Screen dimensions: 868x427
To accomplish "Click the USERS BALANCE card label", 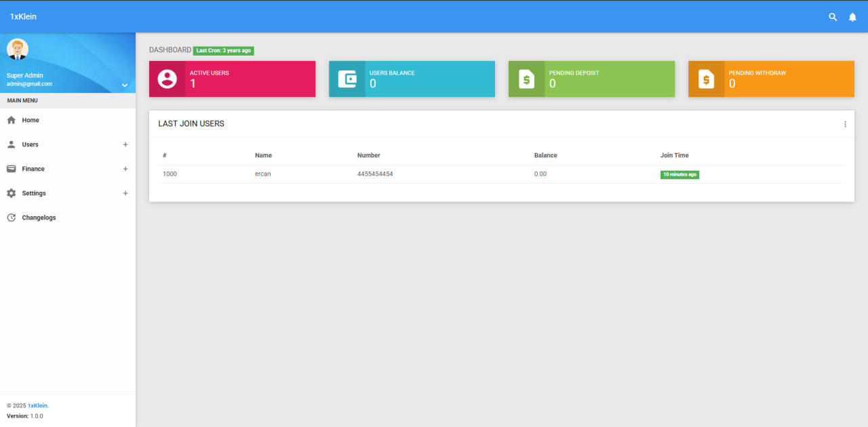I will (x=392, y=73).
